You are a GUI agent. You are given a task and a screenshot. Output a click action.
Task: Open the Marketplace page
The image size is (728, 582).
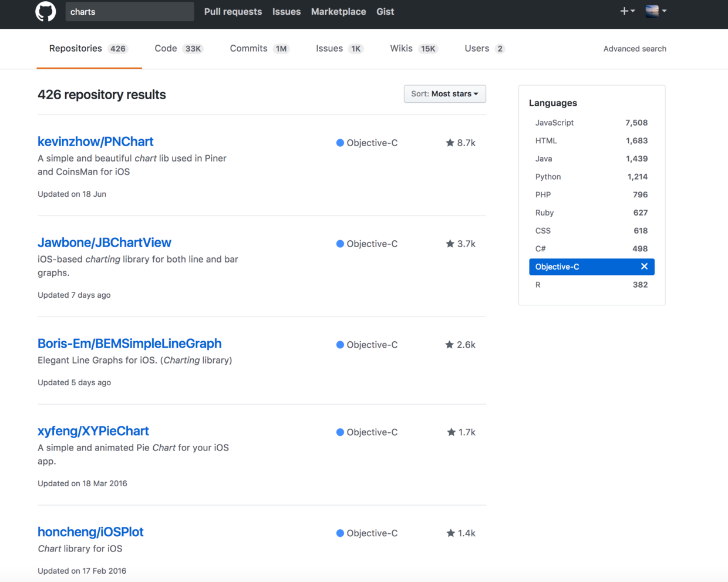coord(338,11)
